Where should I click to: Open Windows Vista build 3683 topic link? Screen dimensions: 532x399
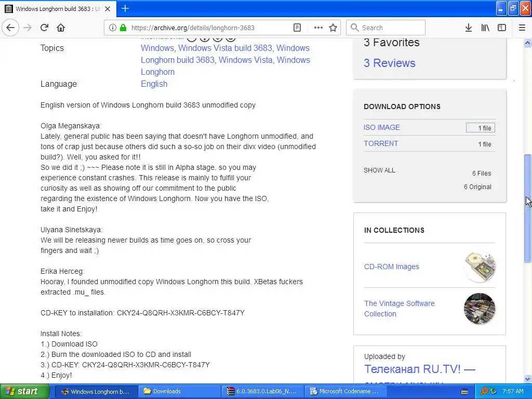pos(225,48)
